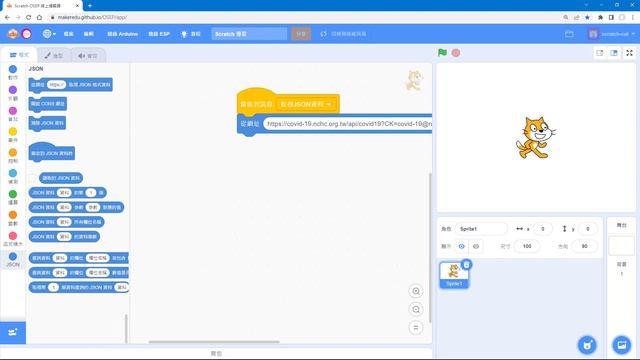This screenshot has width=640, height=360.
Task: Open the ESP menu in the menu bar
Action: point(159,34)
